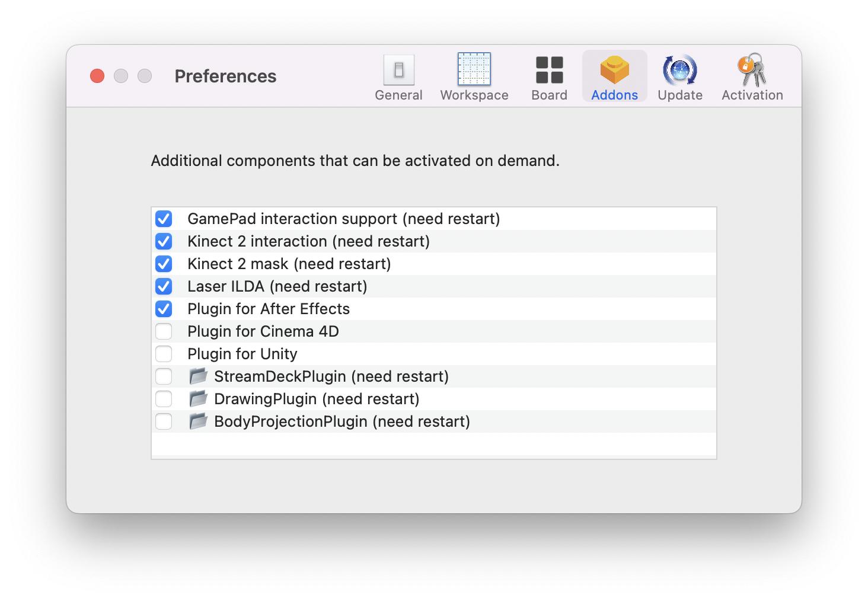
Task: Uncheck the Kinect 2 mask addon
Action: [x=164, y=264]
